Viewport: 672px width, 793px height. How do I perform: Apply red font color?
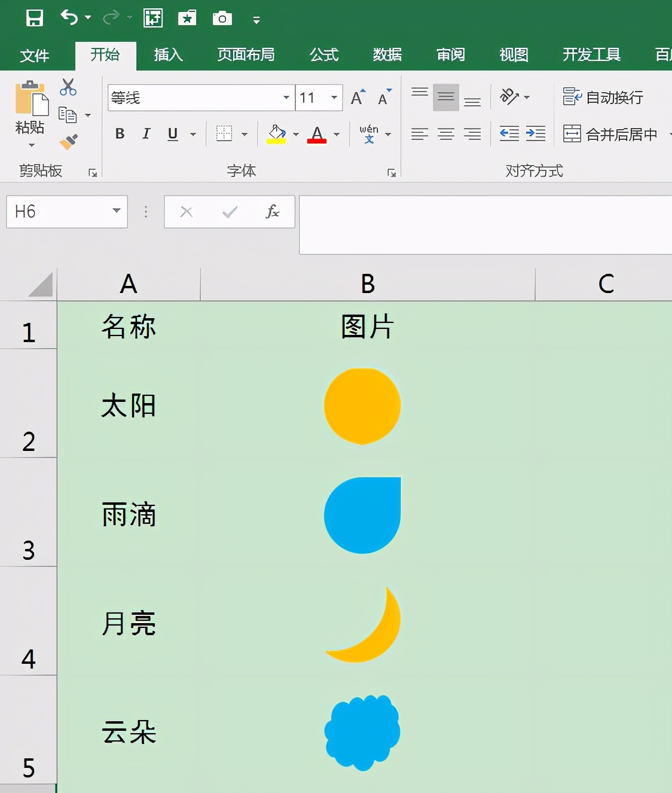click(x=317, y=134)
